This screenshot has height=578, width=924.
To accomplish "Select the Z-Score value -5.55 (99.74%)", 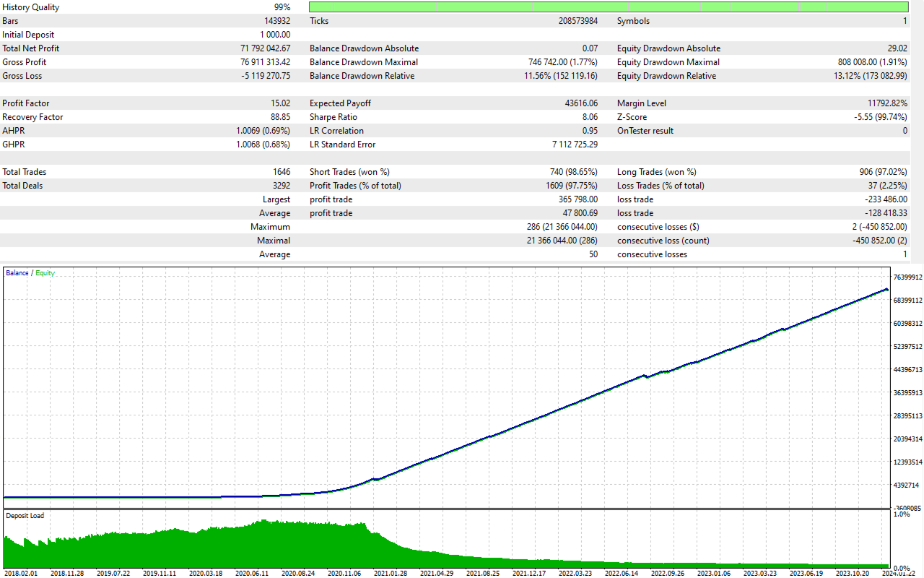I will [880, 117].
